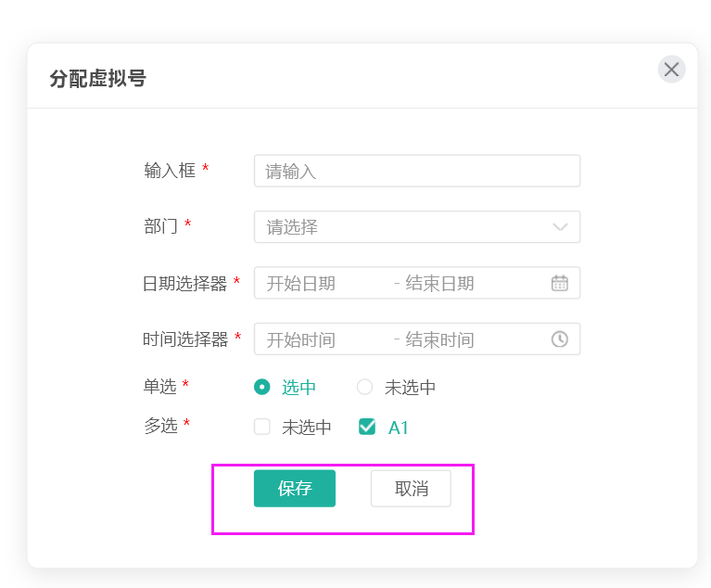Click the calendar icon in date picker
This screenshot has height=588, width=711.
tap(560, 283)
